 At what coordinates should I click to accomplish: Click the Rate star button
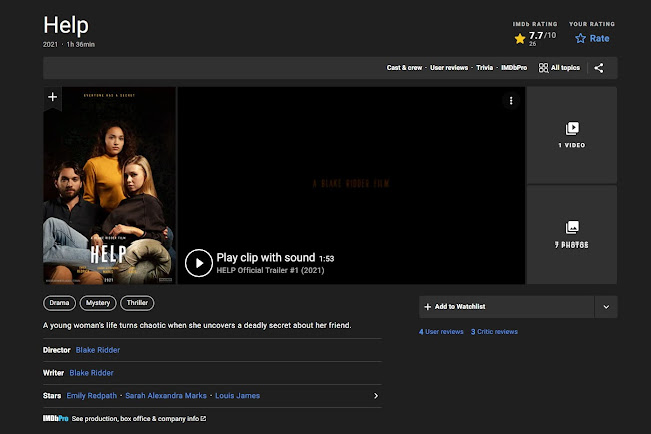[592, 39]
